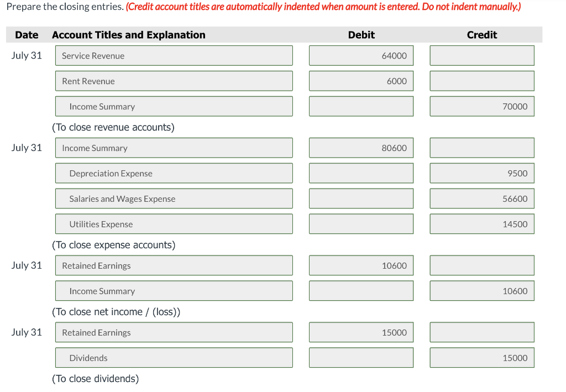
Task: Click the empty credit field beside Retained Earnings 10600
Action: point(482,265)
